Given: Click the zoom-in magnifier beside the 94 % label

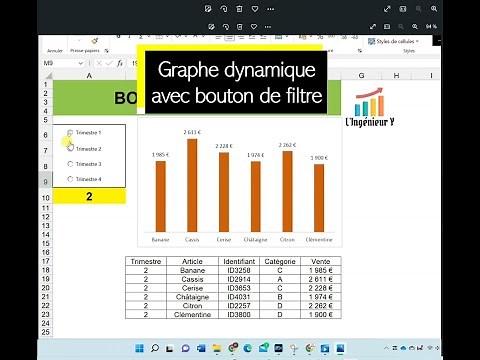Looking at the screenshot, I should [415, 26].
